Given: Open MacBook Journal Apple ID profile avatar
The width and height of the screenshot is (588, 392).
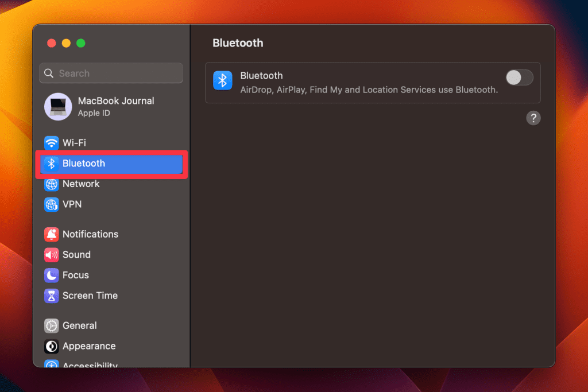Looking at the screenshot, I should (x=58, y=107).
